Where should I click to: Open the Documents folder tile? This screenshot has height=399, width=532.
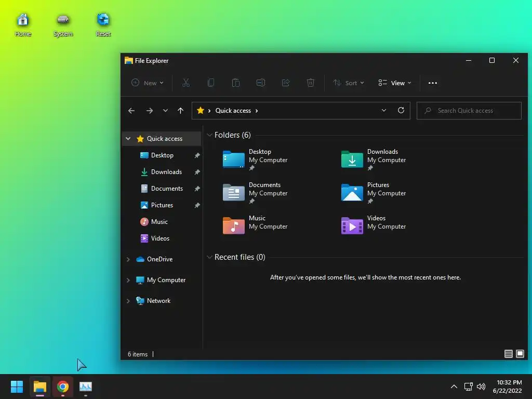click(256, 192)
